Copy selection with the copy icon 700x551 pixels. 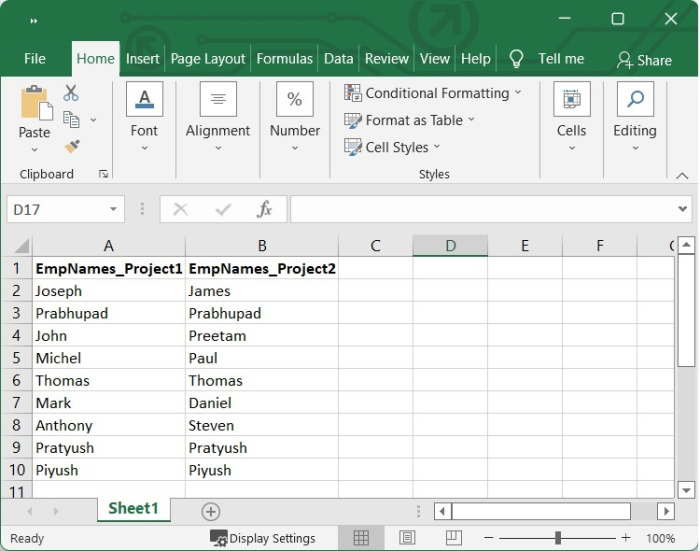71,120
